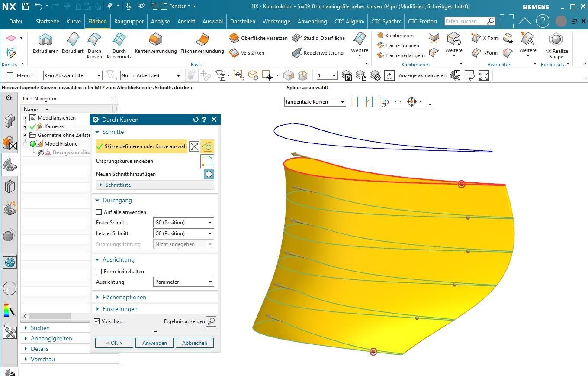Screen dimensions: 588x376
Task: Expand the Flächenoptionen section
Action: click(124, 297)
